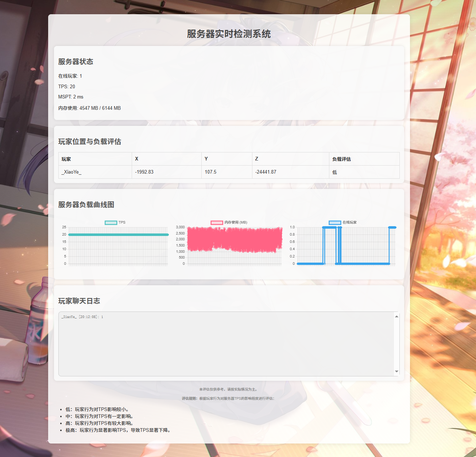Click the pink memory usage chart area
The image size is (476, 457).
pyautogui.click(x=235, y=239)
